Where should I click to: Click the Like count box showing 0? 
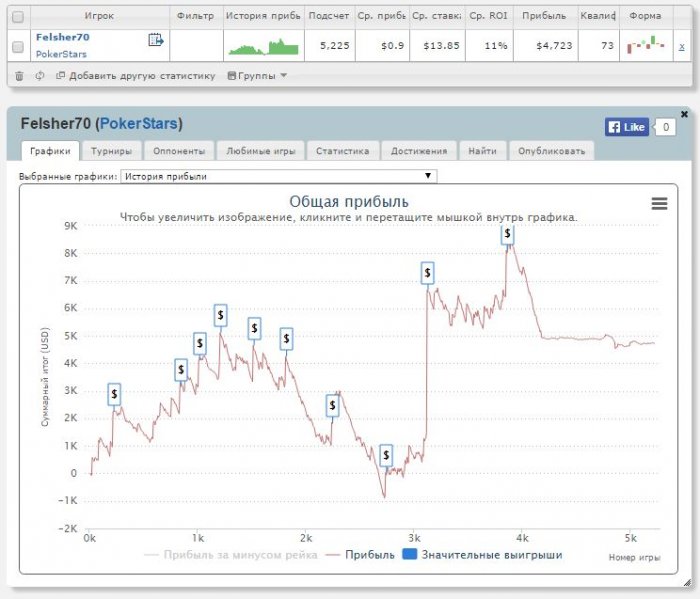click(x=666, y=127)
